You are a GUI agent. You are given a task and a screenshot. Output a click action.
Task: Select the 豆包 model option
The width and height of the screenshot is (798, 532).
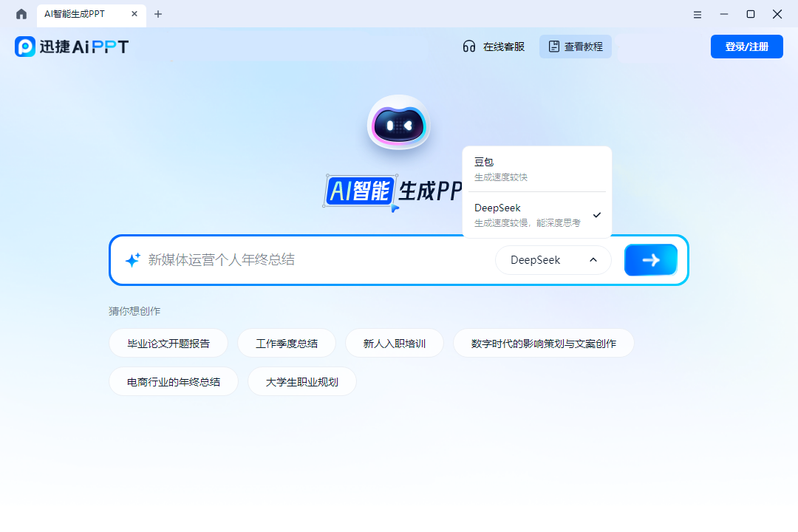(537, 169)
